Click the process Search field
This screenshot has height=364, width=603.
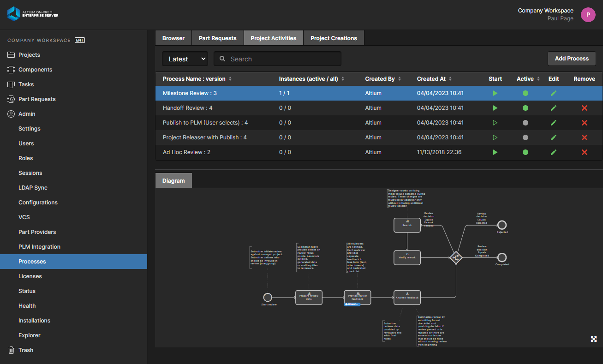pos(277,59)
